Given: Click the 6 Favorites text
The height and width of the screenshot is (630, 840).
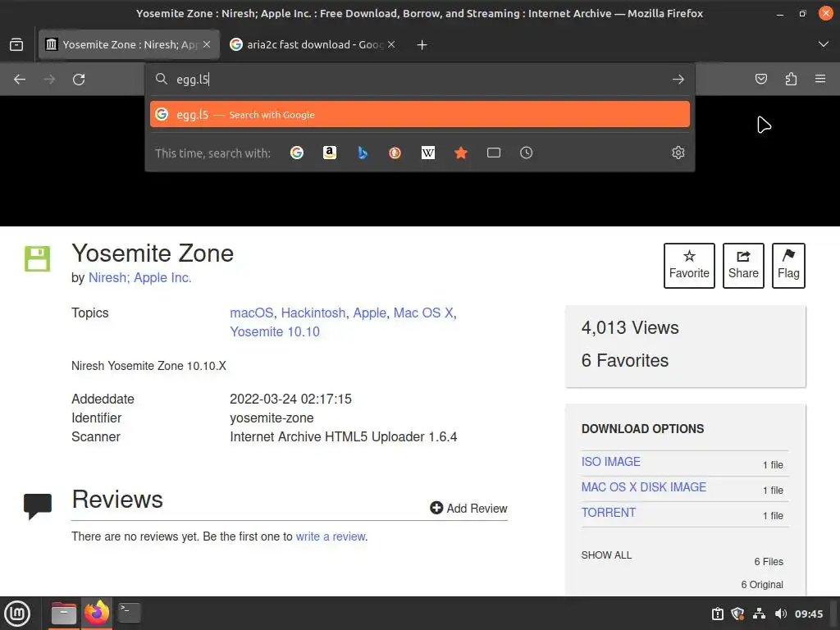Looking at the screenshot, I should [x=624, y=361].
